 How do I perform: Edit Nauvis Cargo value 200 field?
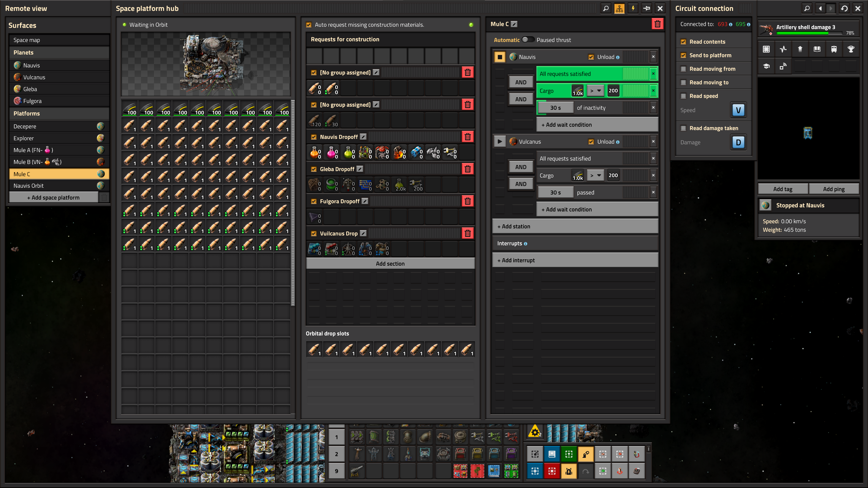(613, 91)
